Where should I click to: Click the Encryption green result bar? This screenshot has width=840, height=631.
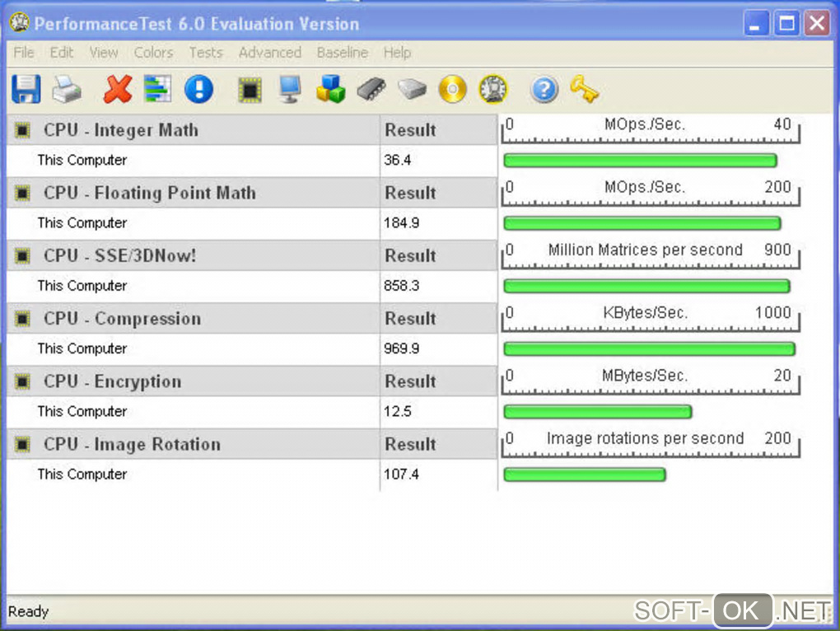click(x=598, y=412)
